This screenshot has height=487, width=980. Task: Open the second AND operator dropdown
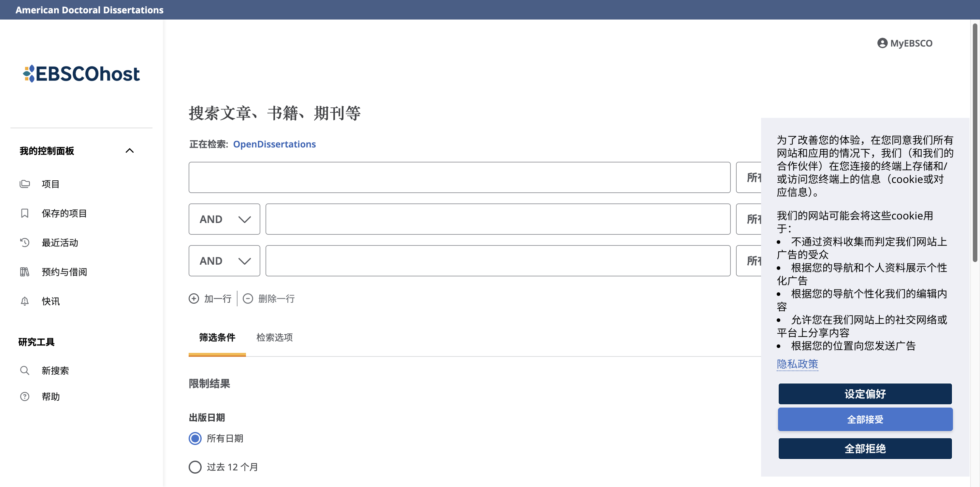point(224,261)
